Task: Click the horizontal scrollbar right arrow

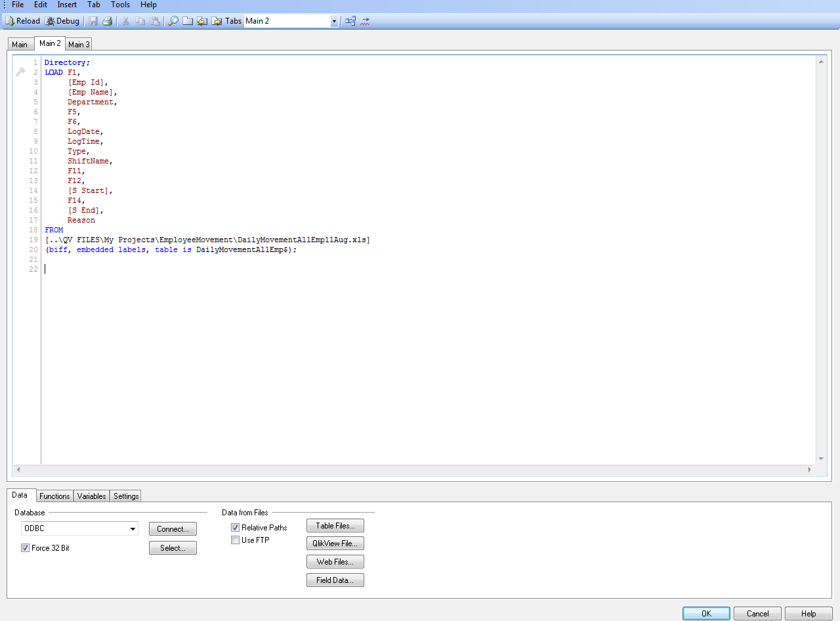Action: (x=810, y=470)
